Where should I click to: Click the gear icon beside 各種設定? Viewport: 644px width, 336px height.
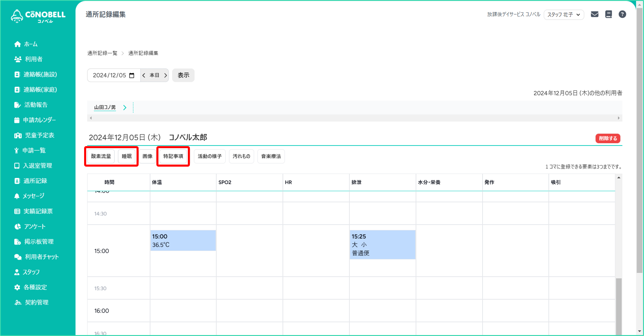click(x=17, y=287)
